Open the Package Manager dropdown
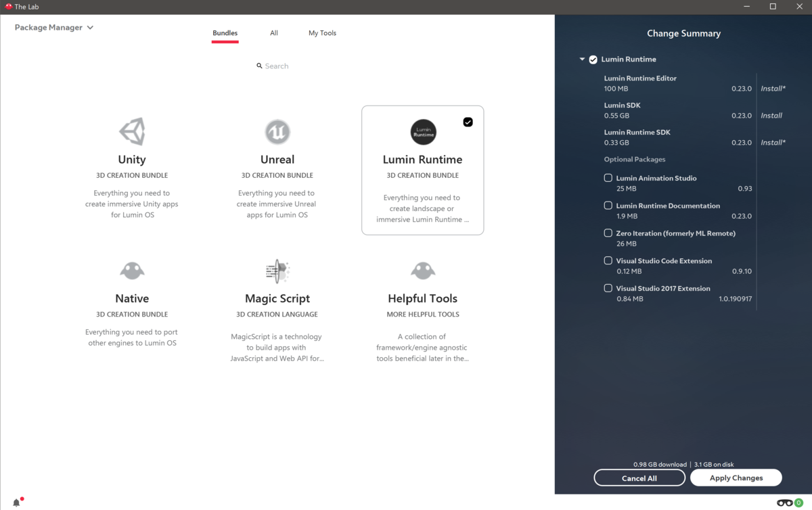This screenshot has height=510, width=812. coord(54,28)
